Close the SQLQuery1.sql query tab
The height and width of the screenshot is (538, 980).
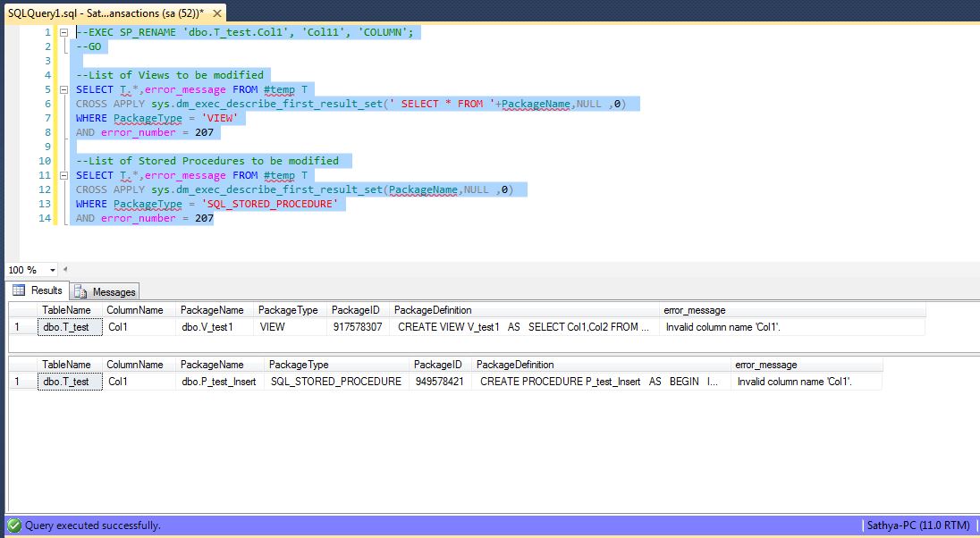[217, 13]
